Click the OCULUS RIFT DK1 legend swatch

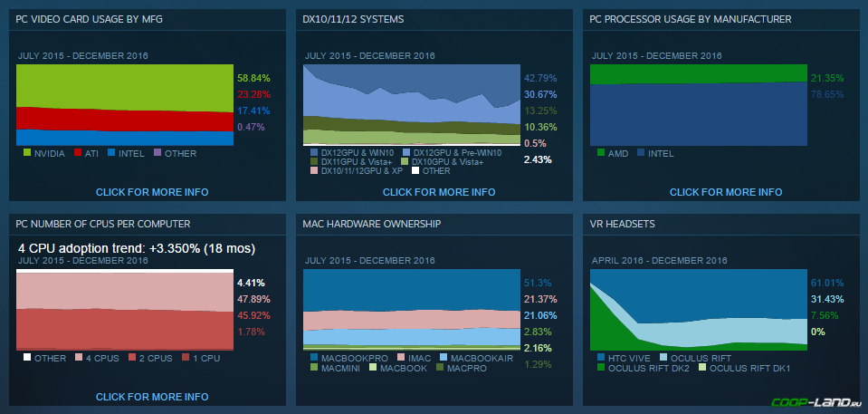point(702,368)
